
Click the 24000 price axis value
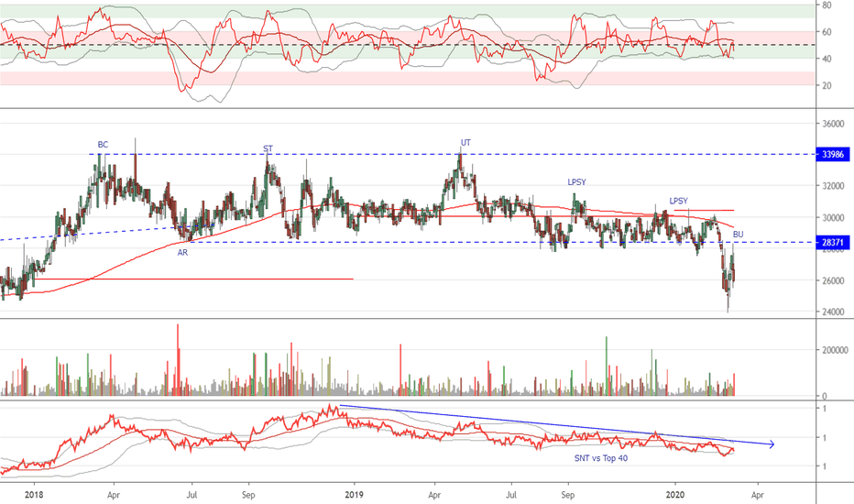(833, 312)
